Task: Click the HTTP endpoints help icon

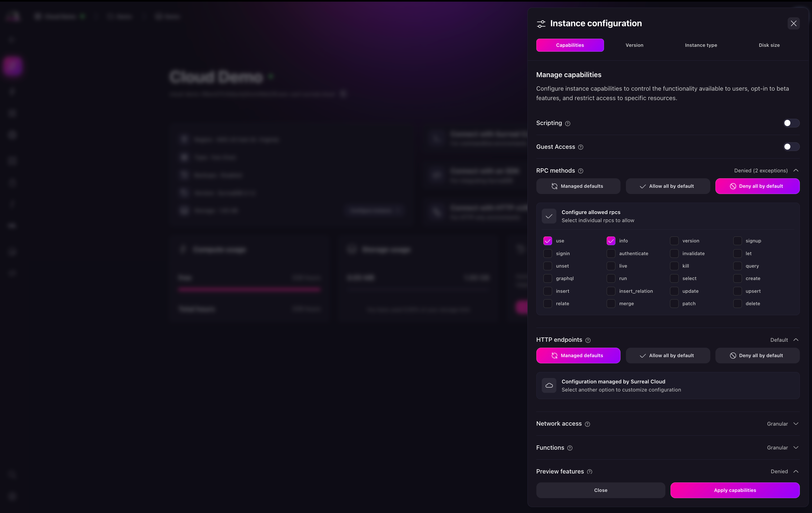Action: coord(588,340)
